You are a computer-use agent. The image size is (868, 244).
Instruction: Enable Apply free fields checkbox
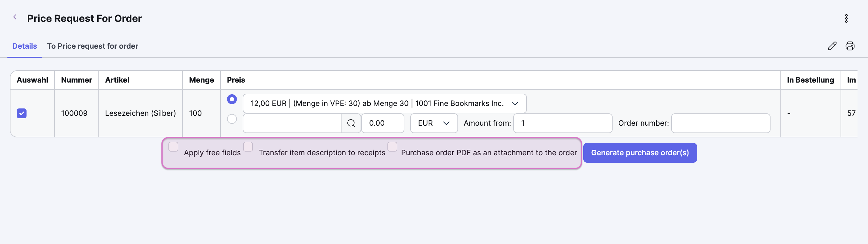[173, 147]
